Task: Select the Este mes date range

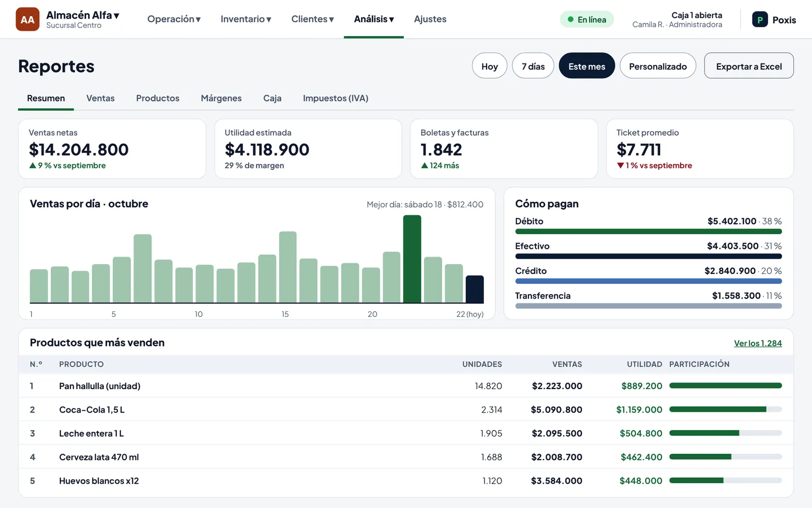Action: pyautogui.click(x=587, y=66)
